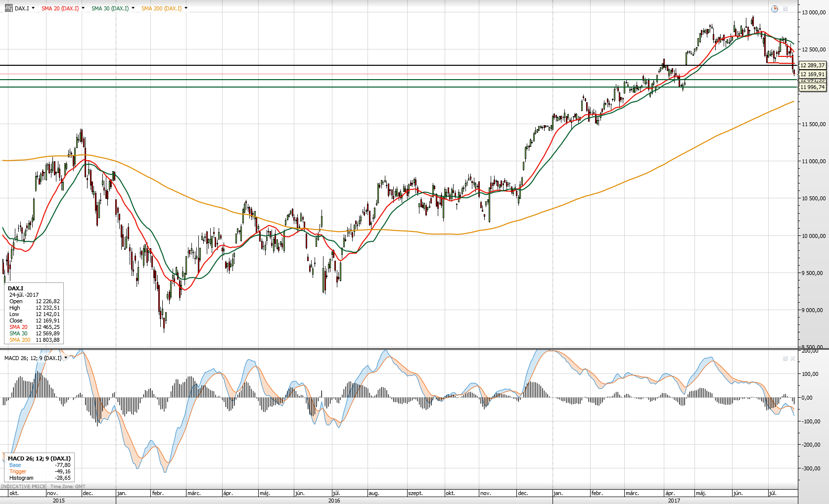This screenshot has height=504, width=829.
Task: Click the szept. month label on time axis
Action: pos(415,493)
